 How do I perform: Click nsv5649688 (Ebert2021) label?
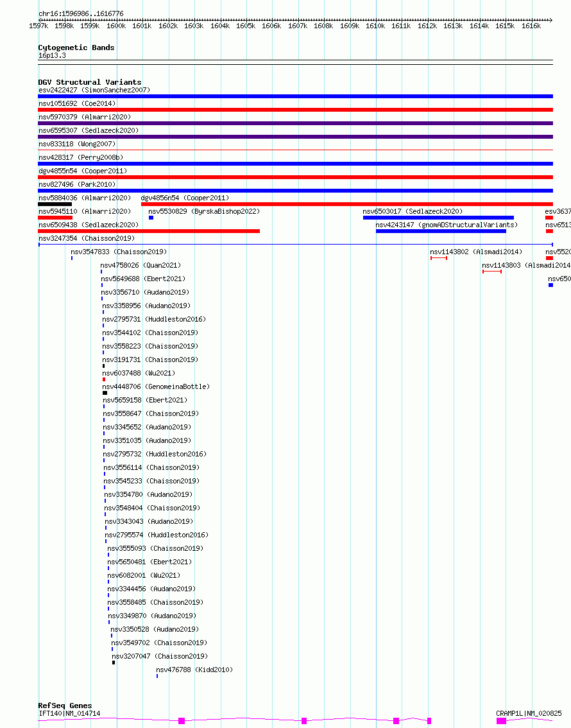(143, 279)
